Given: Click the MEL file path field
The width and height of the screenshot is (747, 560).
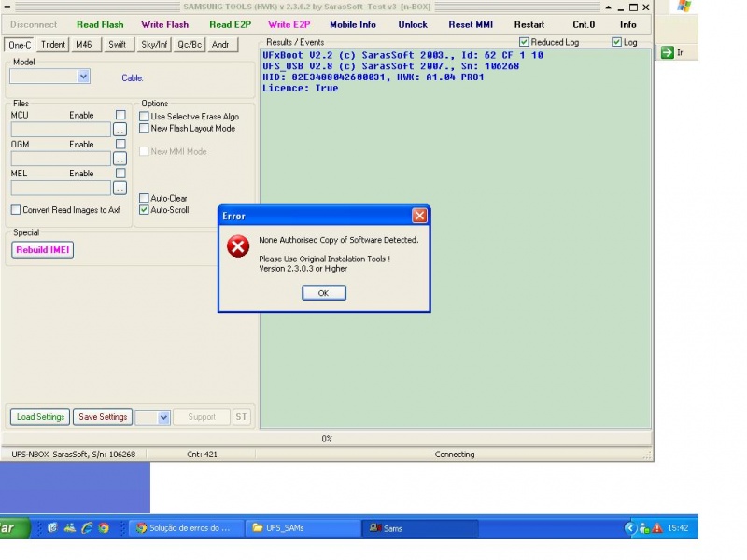Looking at the screenshot, I should pos(61,189).
